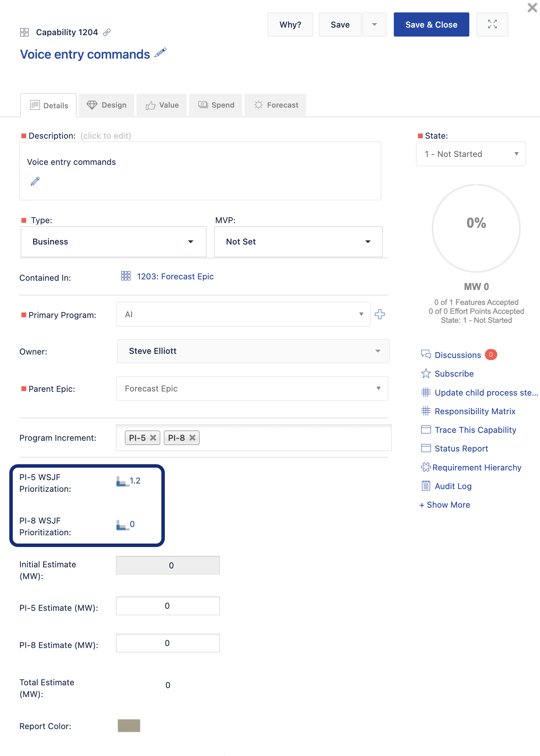
Task: Click the Save button
Action: (x=340, y=24)
